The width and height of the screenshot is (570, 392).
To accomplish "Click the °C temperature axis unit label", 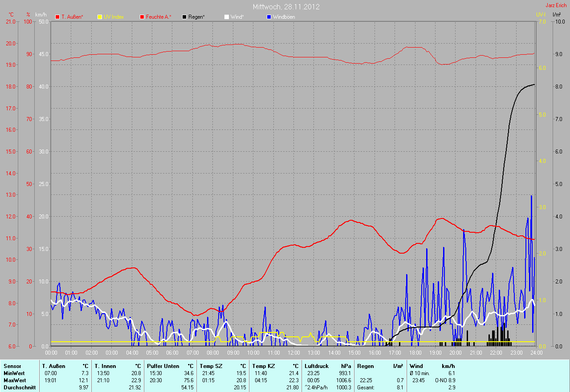I will click(11, 14).
